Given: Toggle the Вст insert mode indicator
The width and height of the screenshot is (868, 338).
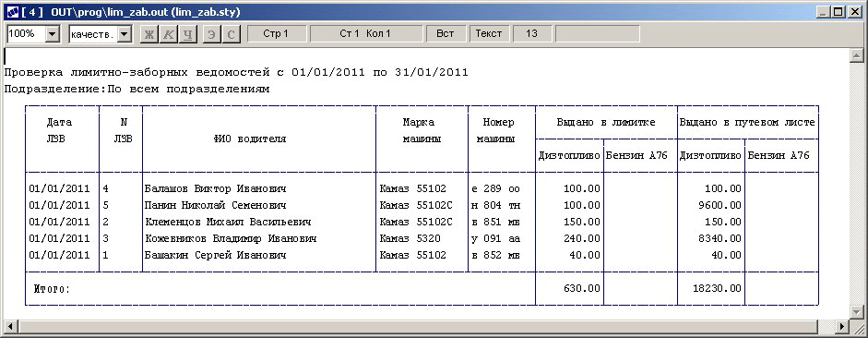Looking at the screenshot, I should click(446, 34).
